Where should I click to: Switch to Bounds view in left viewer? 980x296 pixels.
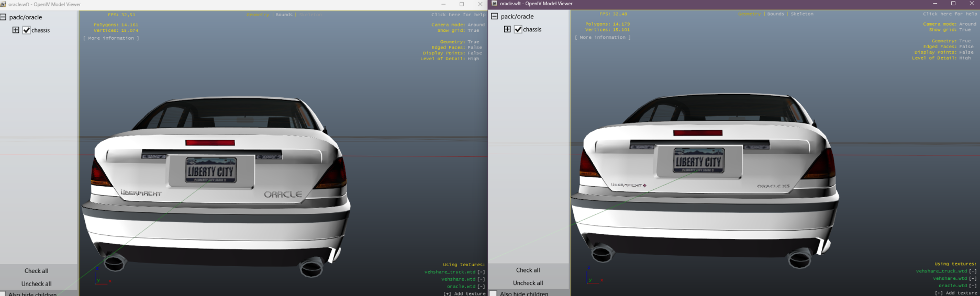(284, 15)
